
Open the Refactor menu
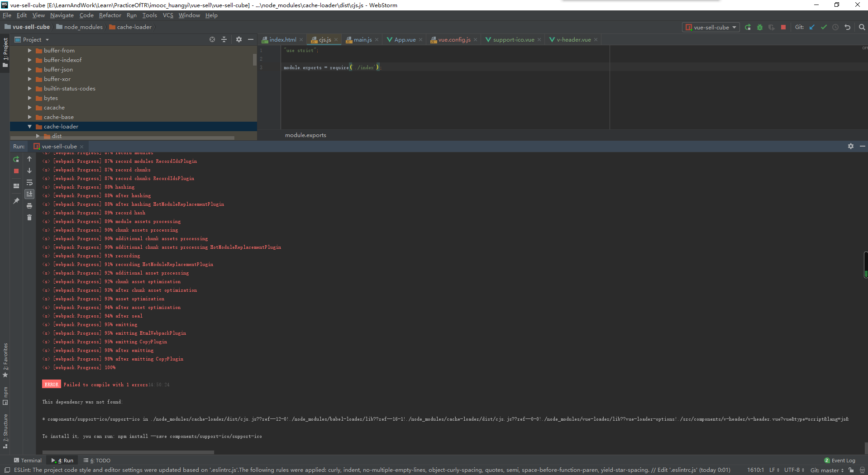110,15
